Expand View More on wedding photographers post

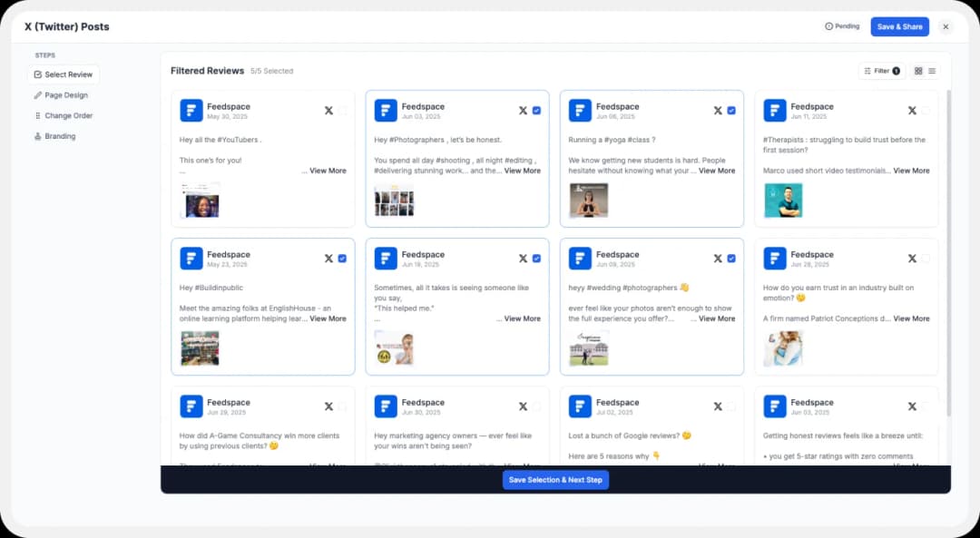716,318
